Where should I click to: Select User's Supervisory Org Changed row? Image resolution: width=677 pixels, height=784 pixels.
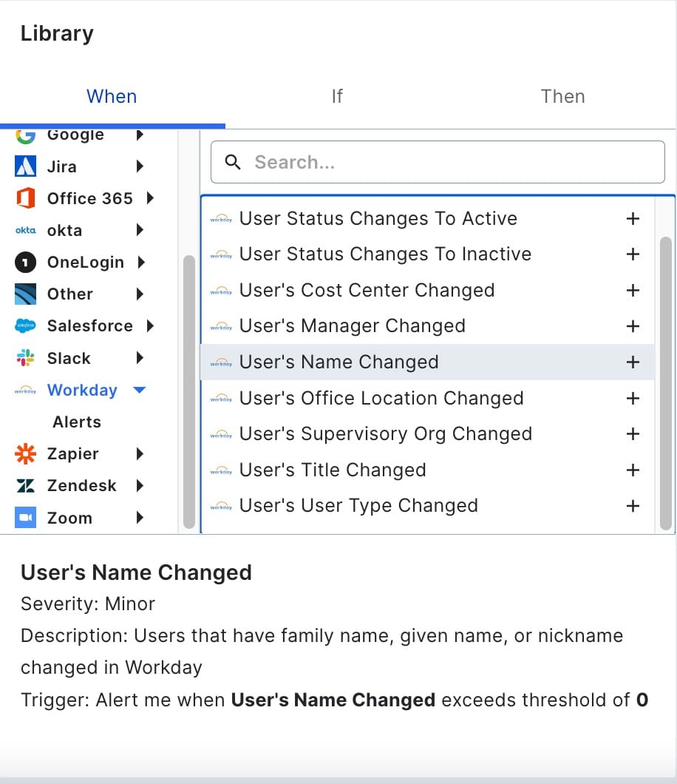428,433
